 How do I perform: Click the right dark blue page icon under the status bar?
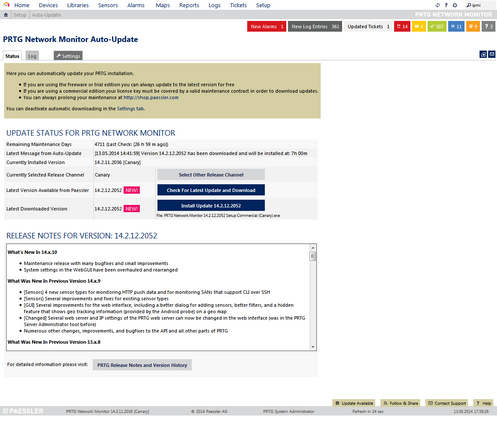click(x=492, y=54)
